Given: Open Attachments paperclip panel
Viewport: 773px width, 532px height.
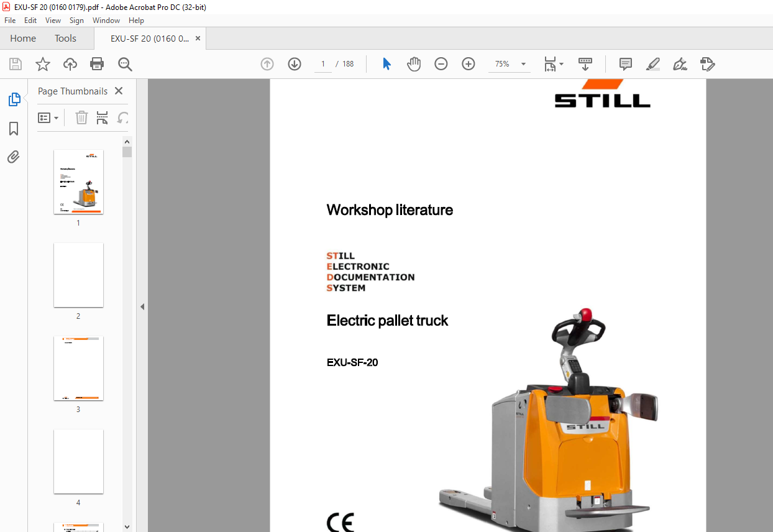Looking at the screenshot, I should (14, 157).
